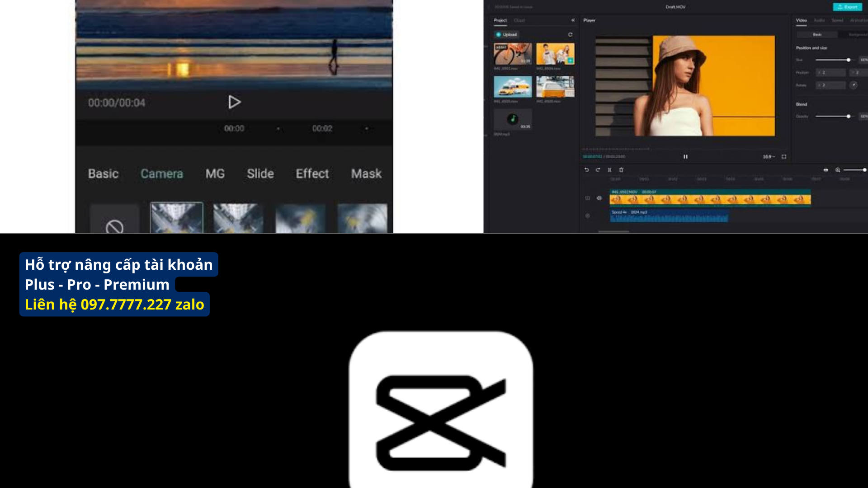Select the orange van photo thumbnail
The width and height of the screenshot is (868, 488).
pyautogui.click(x=555, y=86)
